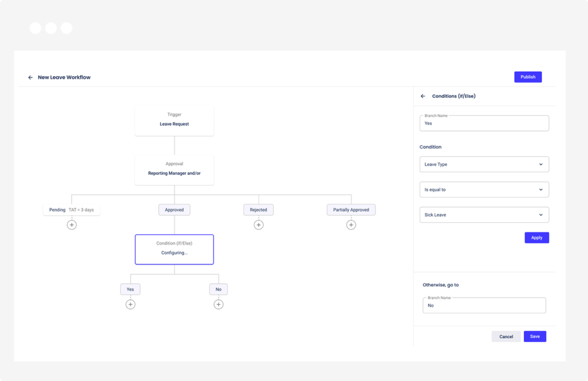Image resolution: width=588 pixels, height=381 pixels.
Task: Open the Leave Type condition dropdown
Action: coord(484,164)
